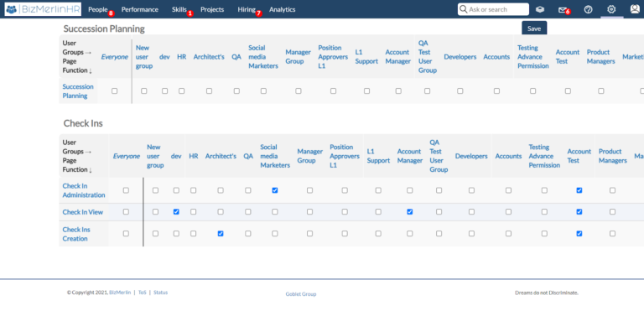644x316 pixels.
Task: Click Dreams do not Discriminate footer text
Action: click(547, 293)
